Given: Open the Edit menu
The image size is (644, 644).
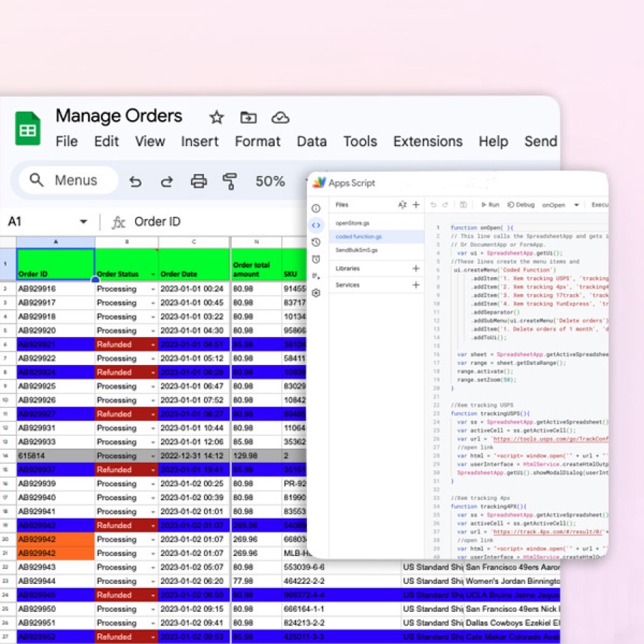Looking at the screenshot, I should tap(107, 141).
